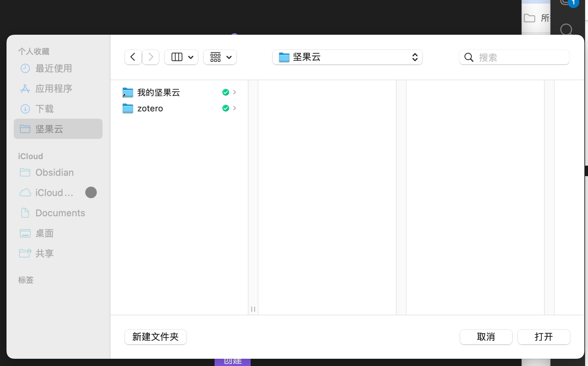Navigate back using the back arrow

point(133,57)
